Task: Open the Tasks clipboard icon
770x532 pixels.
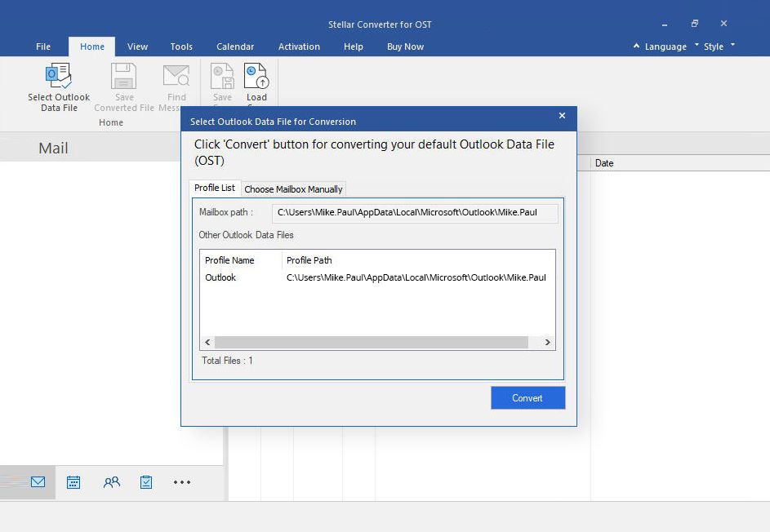Action: [146, 482]
